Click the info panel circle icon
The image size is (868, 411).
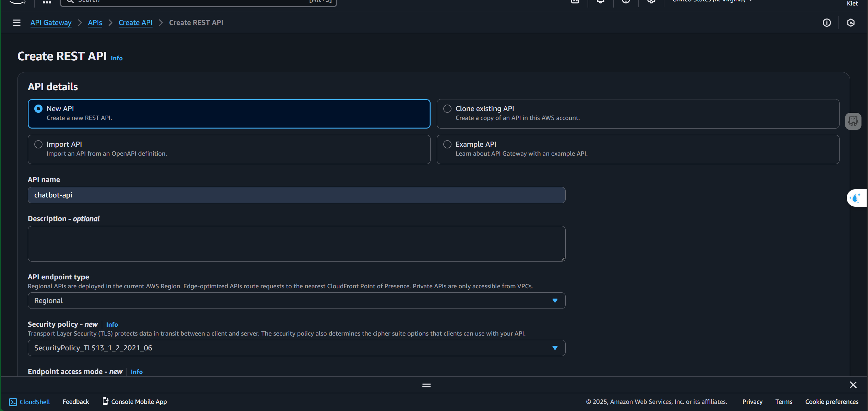point(827,23)
